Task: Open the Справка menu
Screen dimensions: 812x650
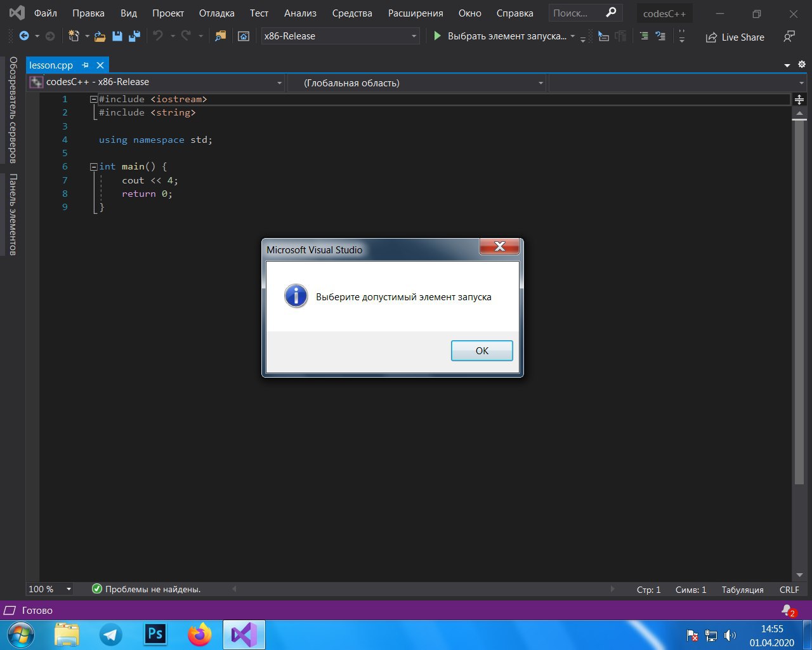Action: 514,13
